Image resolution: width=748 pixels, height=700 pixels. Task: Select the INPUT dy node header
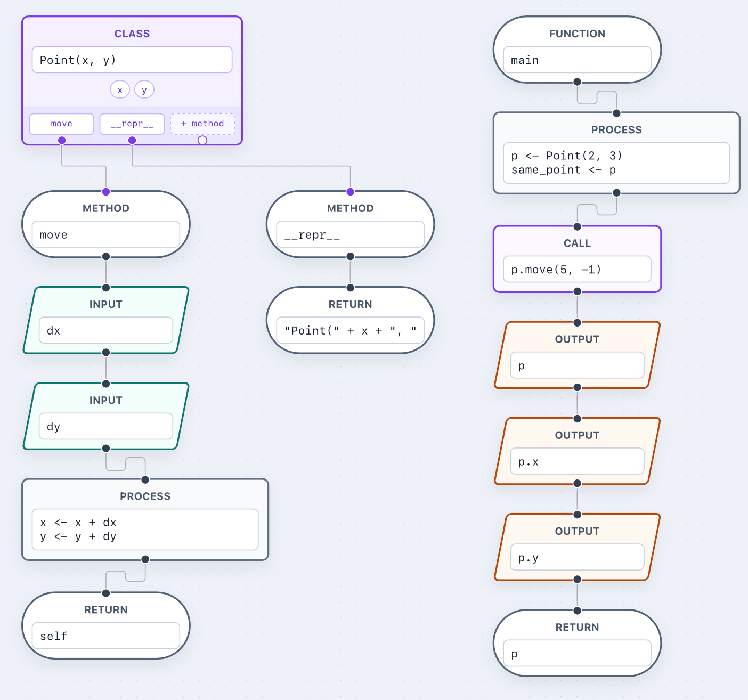point(106,400)
